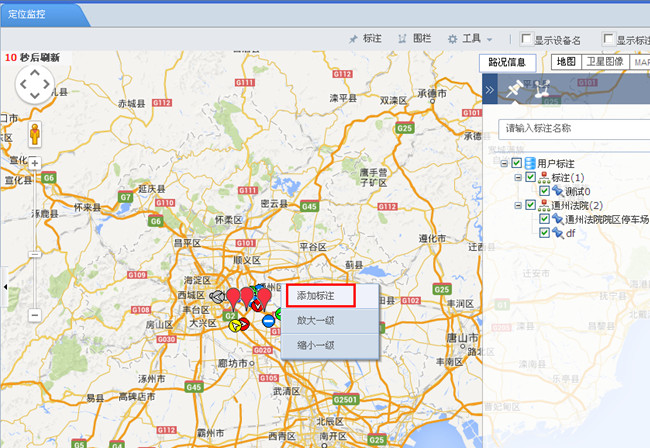Uncheck the 用户标注 tree checkbox
This screenshot has width=650, height=448.
coord(517,163)
